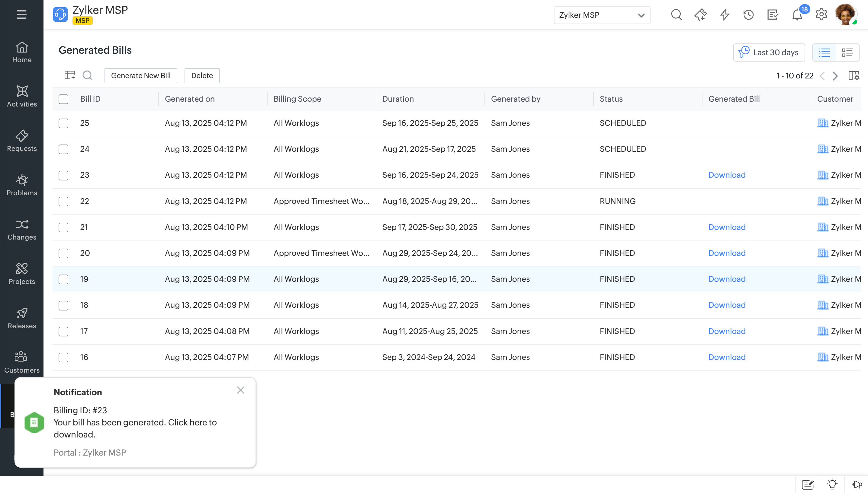
Task: Go to the next page arrow
Action: 835,76
